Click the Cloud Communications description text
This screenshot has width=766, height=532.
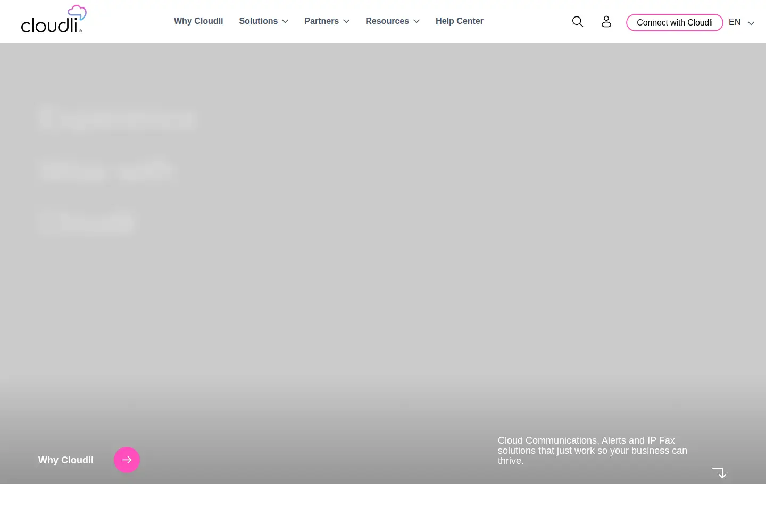click(593, 451)
